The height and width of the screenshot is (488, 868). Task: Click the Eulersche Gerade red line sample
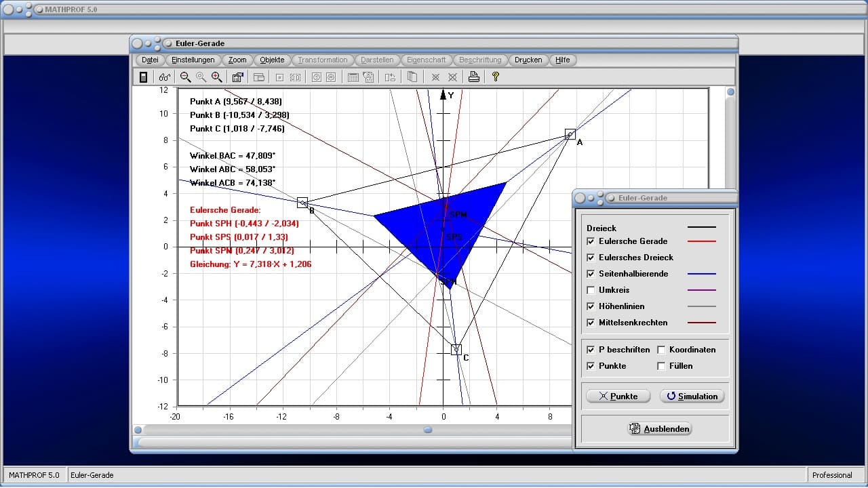tap(702, 241)
